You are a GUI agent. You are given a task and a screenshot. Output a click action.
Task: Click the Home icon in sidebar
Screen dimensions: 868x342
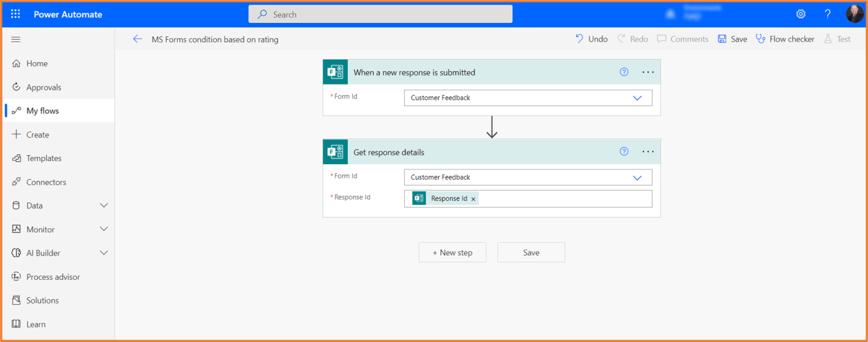tap(16, 63)
